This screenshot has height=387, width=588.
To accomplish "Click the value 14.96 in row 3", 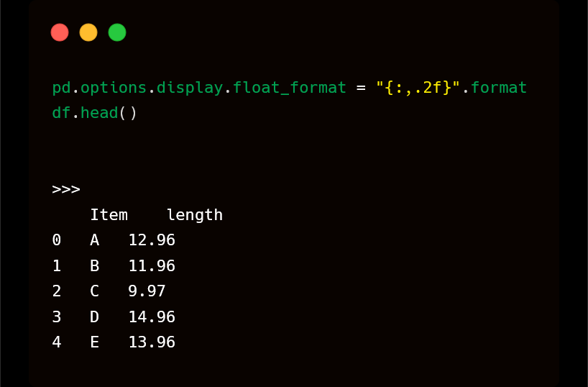I will (x=152, y=317).
